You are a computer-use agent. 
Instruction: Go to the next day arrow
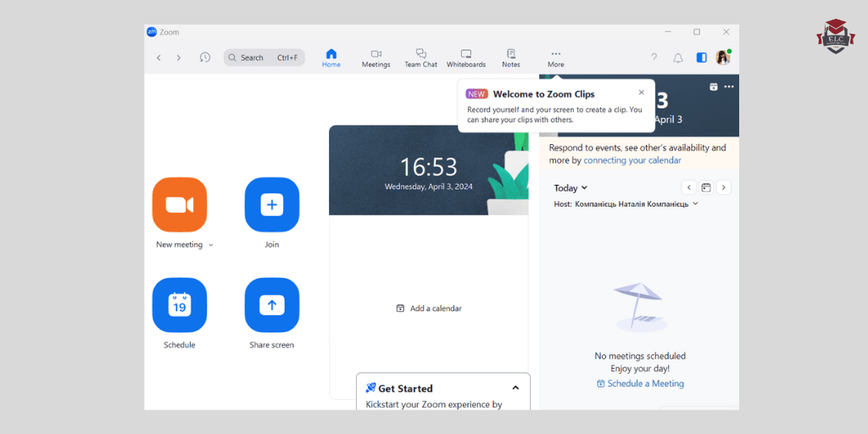pos(724,187)
